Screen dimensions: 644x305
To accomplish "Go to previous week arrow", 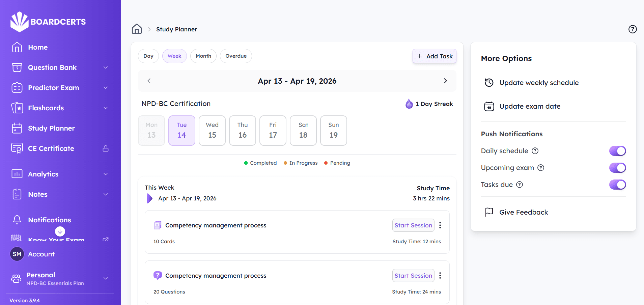I will click(x=149, y=81).
